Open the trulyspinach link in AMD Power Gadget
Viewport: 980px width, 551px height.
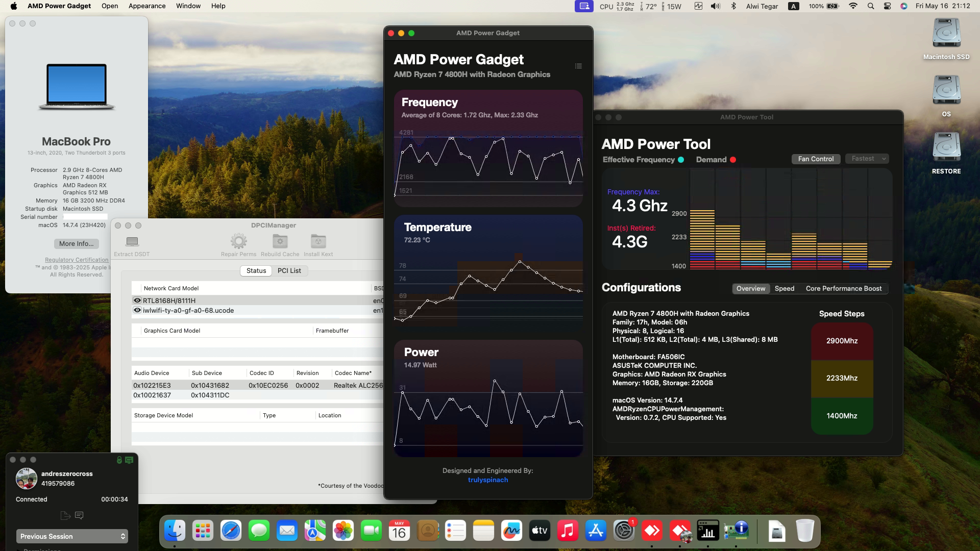click(x=487, y=480)
